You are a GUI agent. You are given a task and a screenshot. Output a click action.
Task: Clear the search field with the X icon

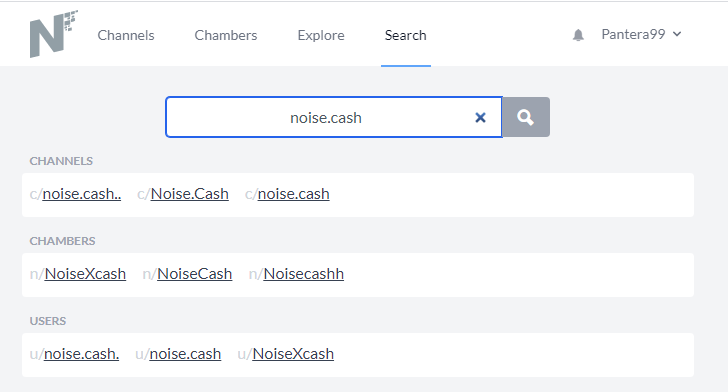481,118
